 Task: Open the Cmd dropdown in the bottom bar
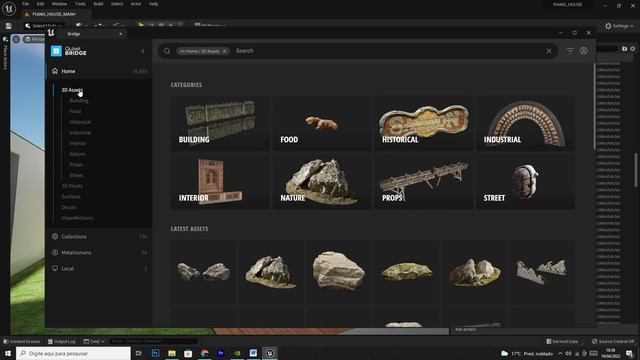(94, 341)
